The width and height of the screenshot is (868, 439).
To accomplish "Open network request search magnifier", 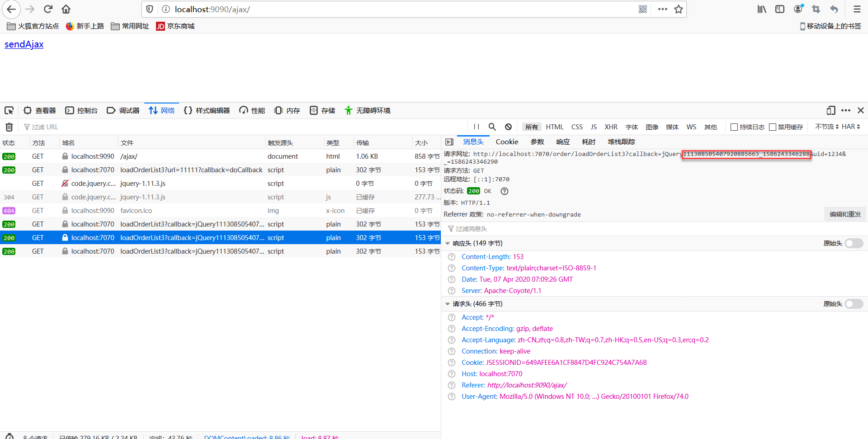I will click(x=492, y=127).
